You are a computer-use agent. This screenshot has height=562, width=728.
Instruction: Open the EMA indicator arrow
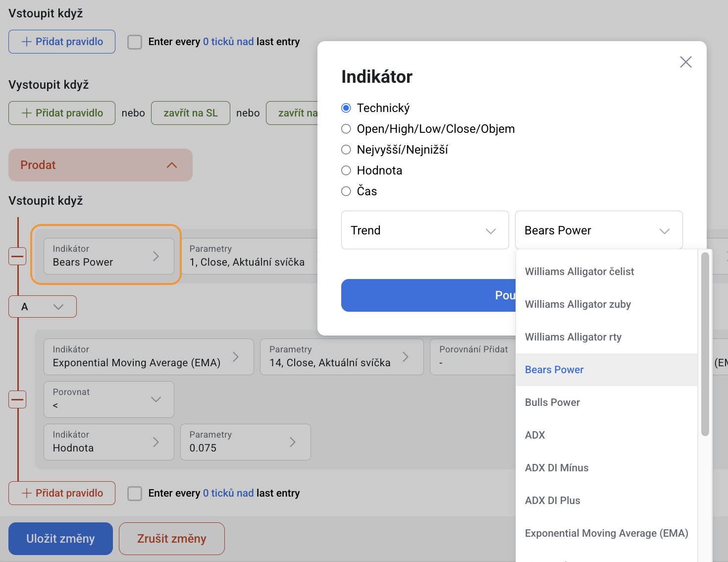(x=236, y=357)
